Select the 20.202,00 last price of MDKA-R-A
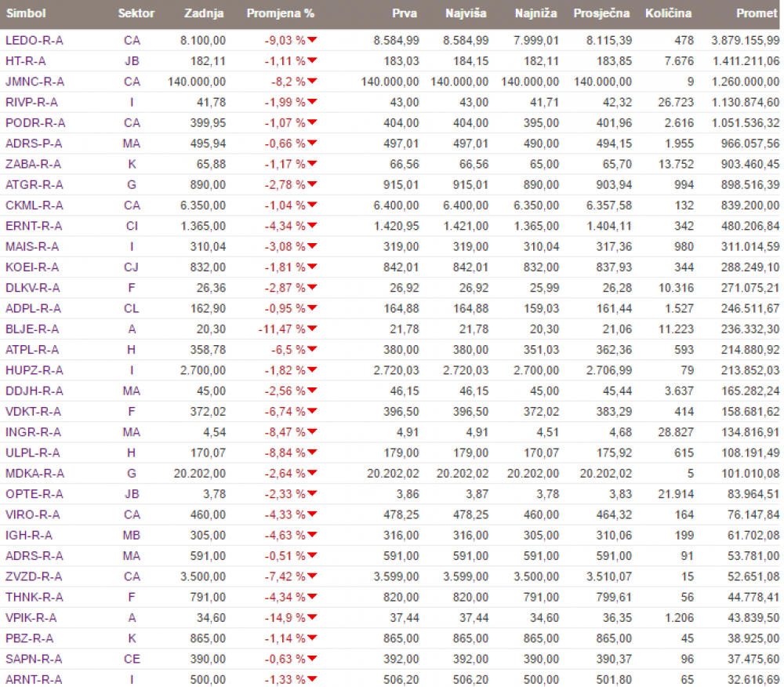 pyautogui.click(x=199, y=474)
